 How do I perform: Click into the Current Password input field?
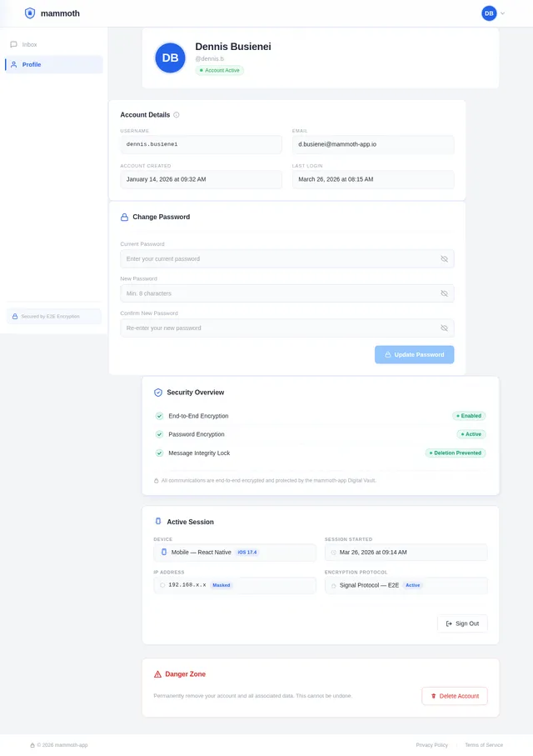[279, 259]
